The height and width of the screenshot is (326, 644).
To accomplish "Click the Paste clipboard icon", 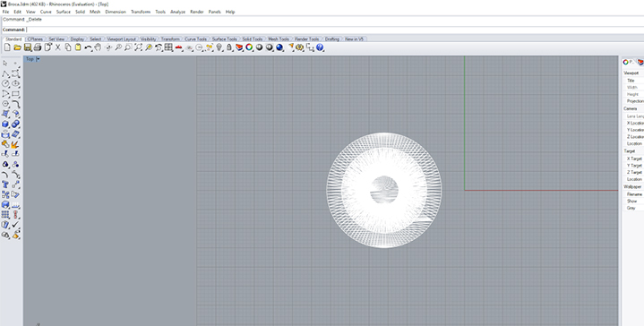I will (x=78, y=47).
